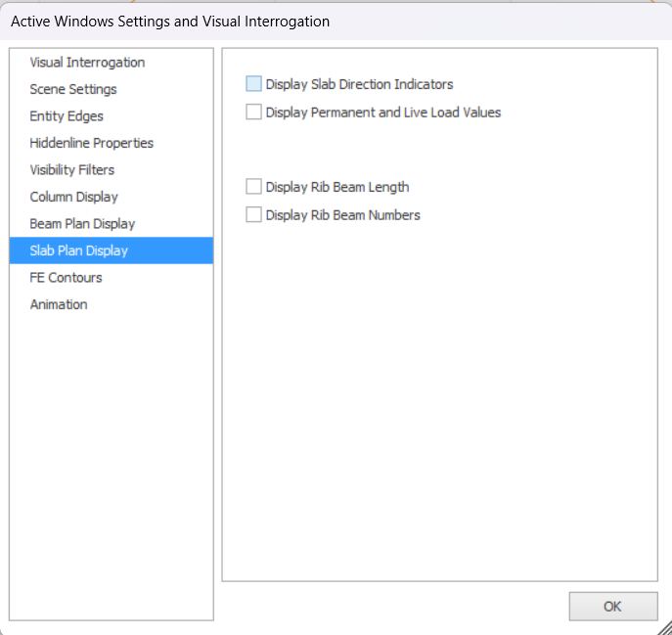Image resolution: width=672 pixels, height=635 pixels.
Task: Click the "Display Rib Beam Length" label text
Action: [x=336, y=187]
